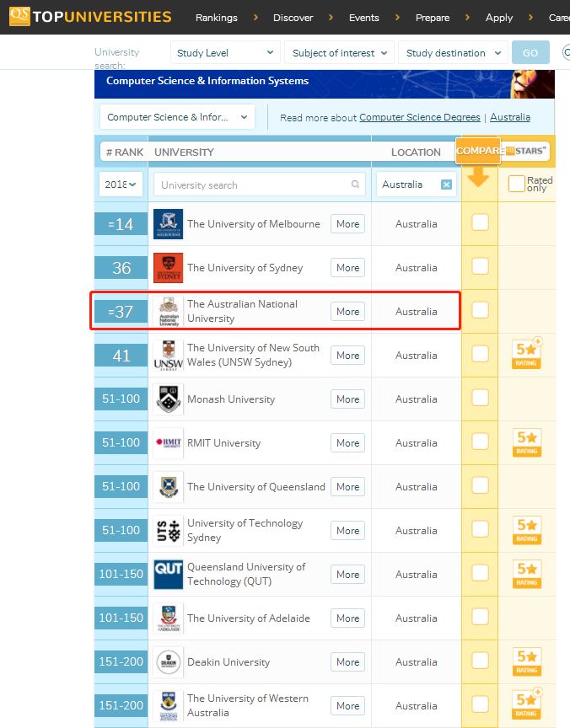The width and height of the screenshot is (570, 728).
Task: Click the QS TopUniversities logo
Action: (x=90, y=17)
